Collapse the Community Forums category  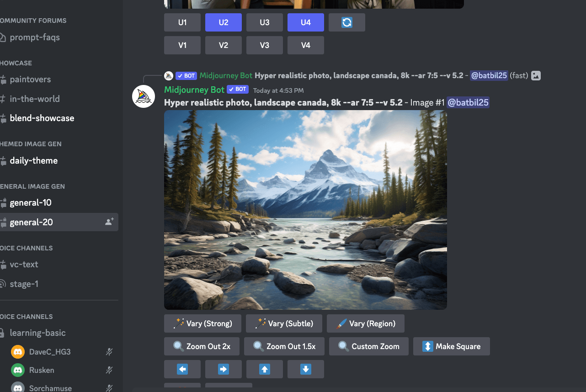33,21
